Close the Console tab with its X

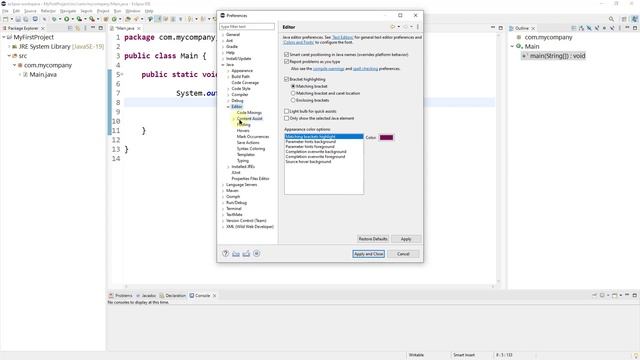tap(214, 296)
